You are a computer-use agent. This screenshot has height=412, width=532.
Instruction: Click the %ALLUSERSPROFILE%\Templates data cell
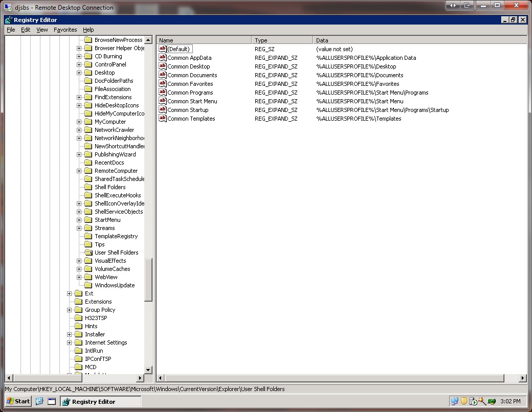[x=359, y=119]
